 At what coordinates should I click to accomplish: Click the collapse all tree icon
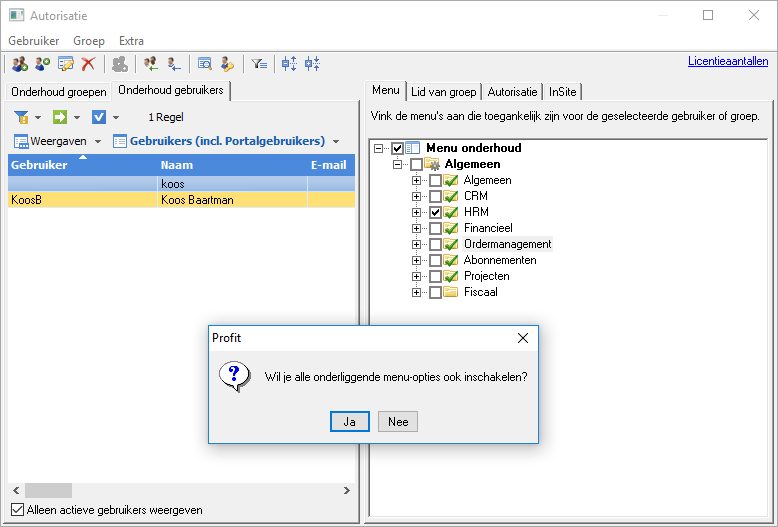(x=312, y=64)
